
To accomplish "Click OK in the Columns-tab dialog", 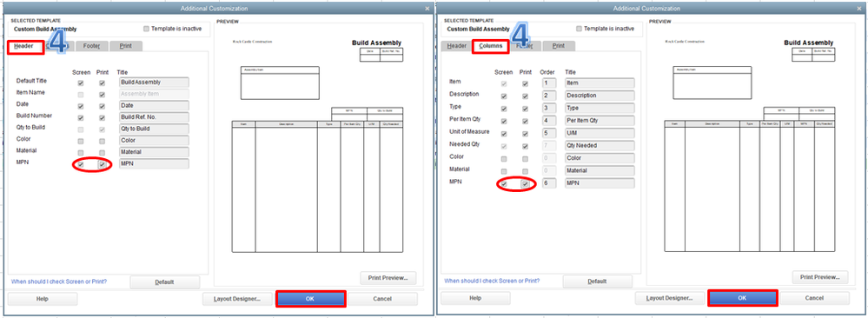I will click(743, 298).
